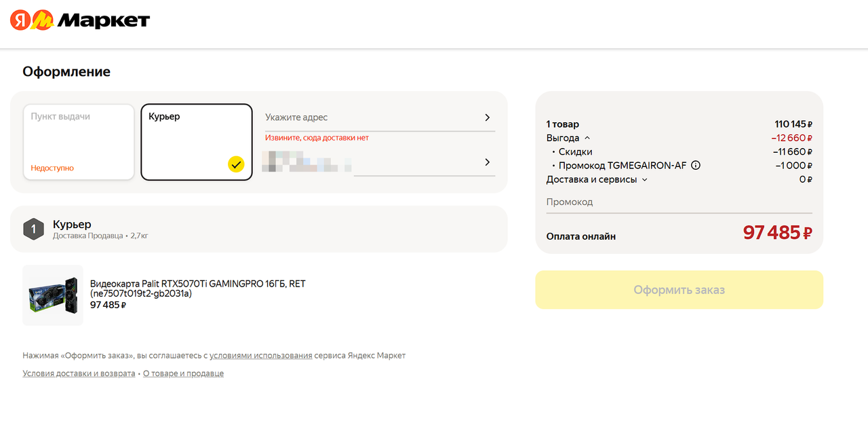868x425 pixels.
Task: Select the Пункт выдачи delivery option
Action: pos(79,142)
